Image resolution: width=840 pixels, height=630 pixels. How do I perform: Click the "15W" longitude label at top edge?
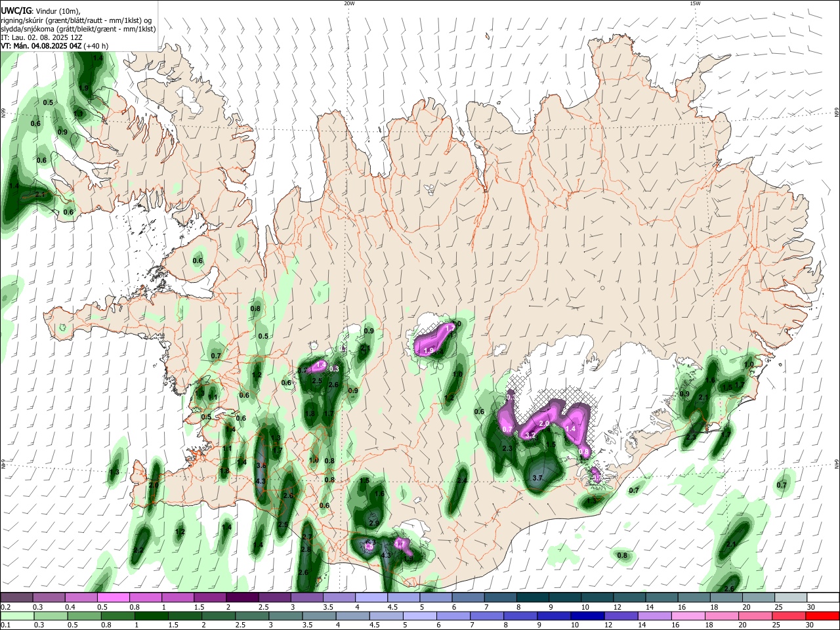coord(695,3)
